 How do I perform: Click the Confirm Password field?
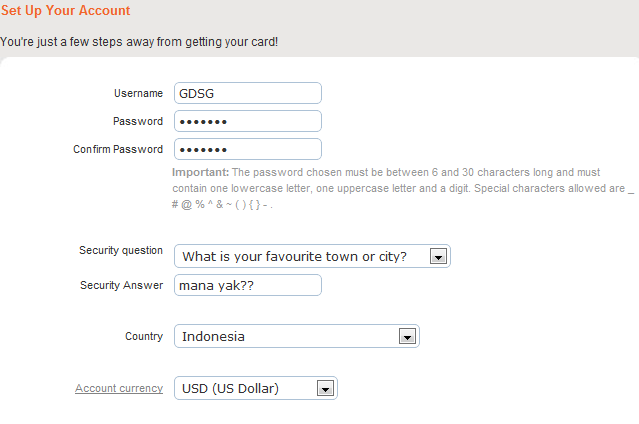pos(247,149)
